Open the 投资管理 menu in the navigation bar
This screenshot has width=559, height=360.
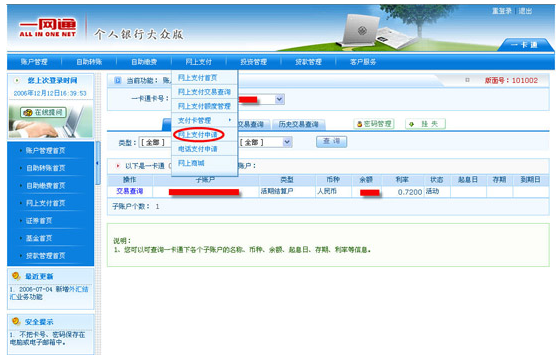tap(253, 62)
